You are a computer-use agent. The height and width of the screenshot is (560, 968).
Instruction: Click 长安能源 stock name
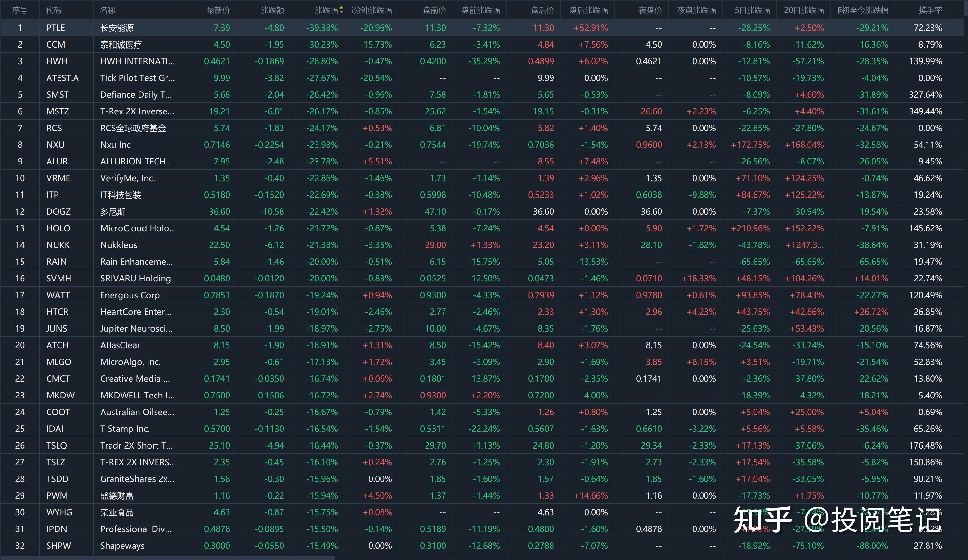[x=117, y=28]
